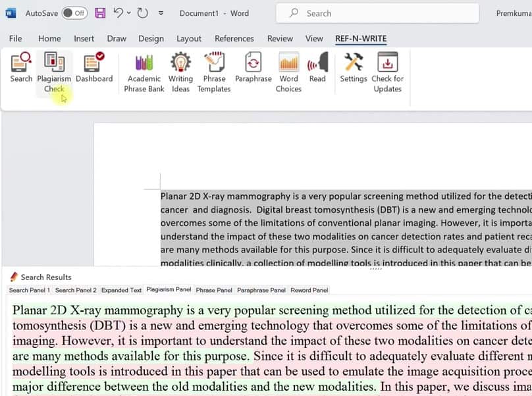
Task: Switch to Search Panel 2 tab
Action: pyautogui.click(x=76, y=291)
